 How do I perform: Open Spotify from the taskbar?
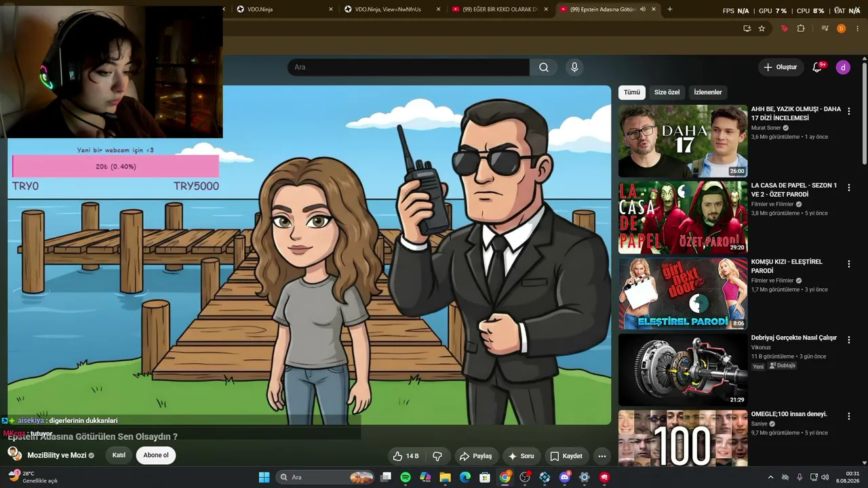(406, 477)
